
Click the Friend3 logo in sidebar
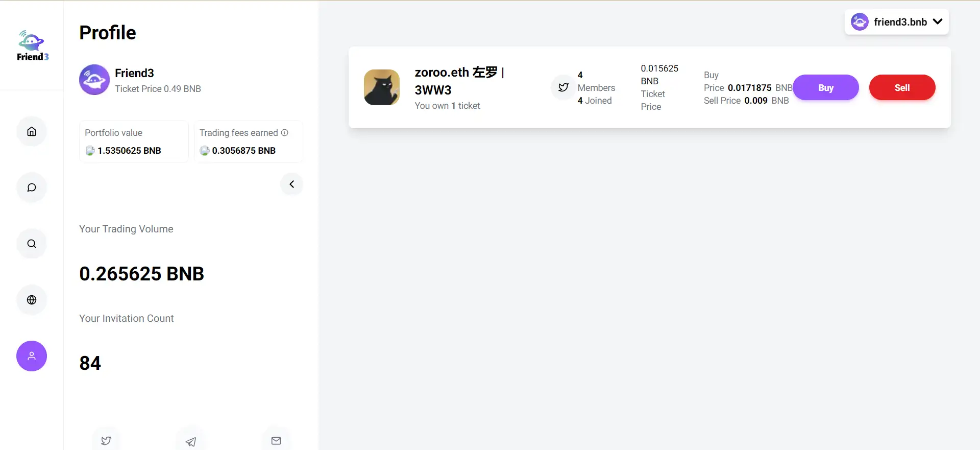[32, 46]
